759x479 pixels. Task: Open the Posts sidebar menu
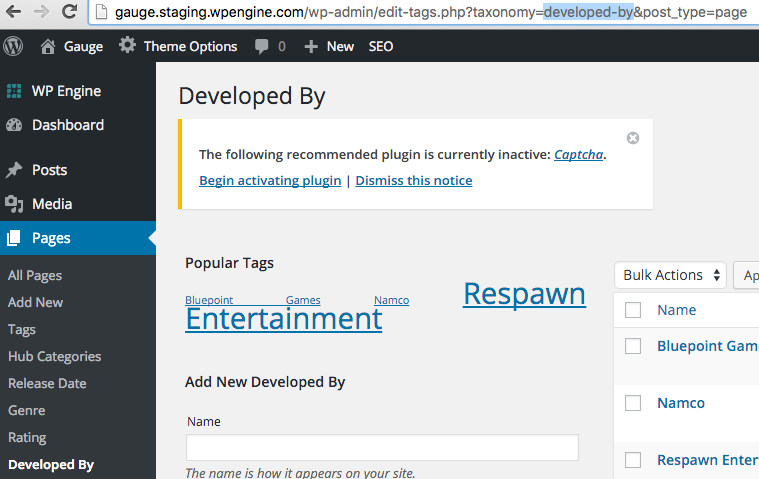click(x=49, y=170)
